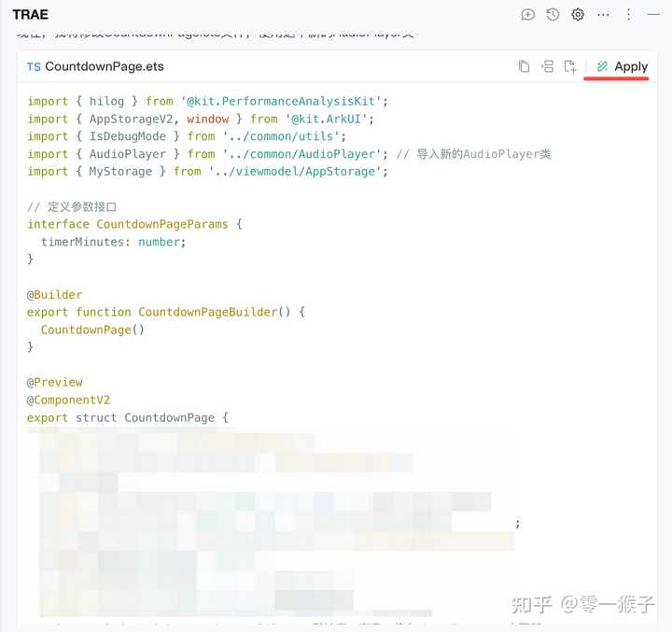Open chat history clock icon
This screenshot has width=672, height=632.
[553, 15]
